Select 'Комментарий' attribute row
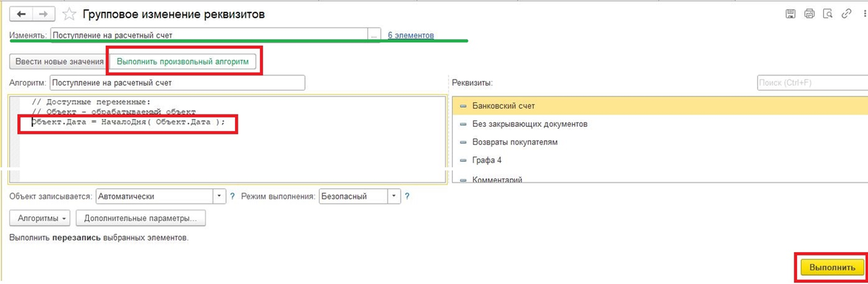The width and height of the screenshot is (868, 284). point(660,177)
